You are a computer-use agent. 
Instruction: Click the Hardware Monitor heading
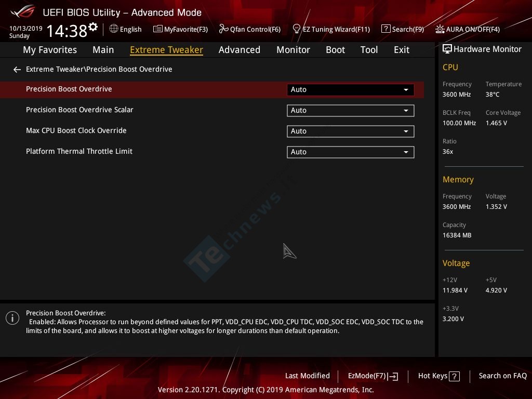point(487,49)
